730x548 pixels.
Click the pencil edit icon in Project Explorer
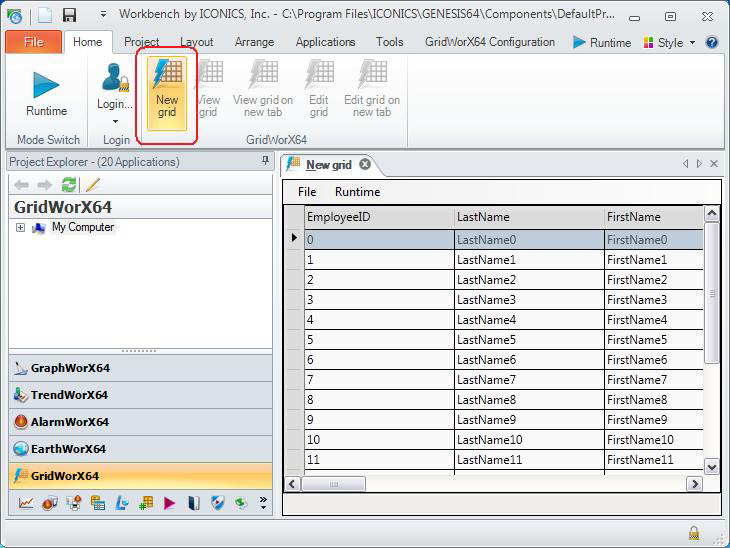click(x=93, y=185)
